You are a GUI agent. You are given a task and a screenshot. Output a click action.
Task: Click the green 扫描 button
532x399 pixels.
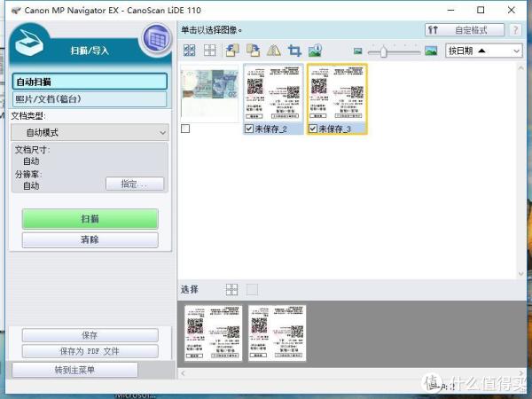click(90, 219)
